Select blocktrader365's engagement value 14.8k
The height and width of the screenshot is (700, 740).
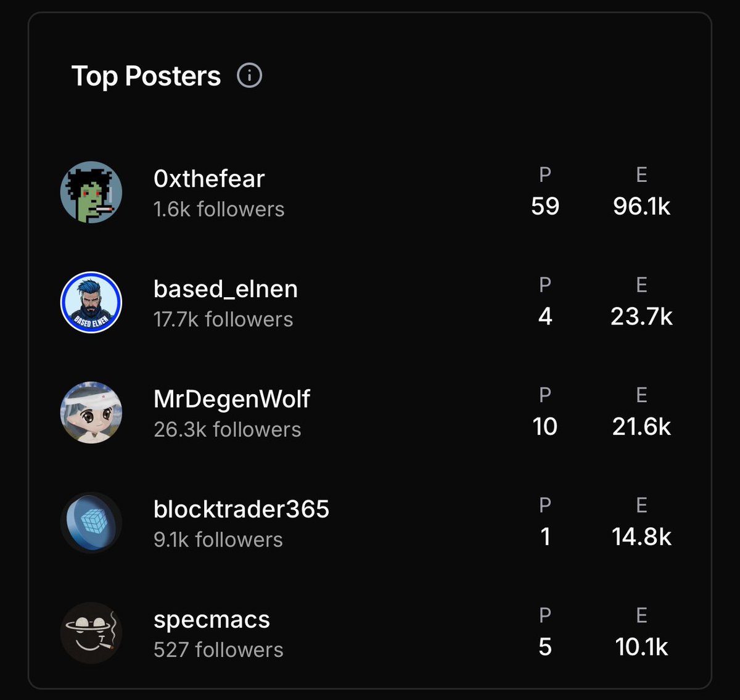pos(641,537)
